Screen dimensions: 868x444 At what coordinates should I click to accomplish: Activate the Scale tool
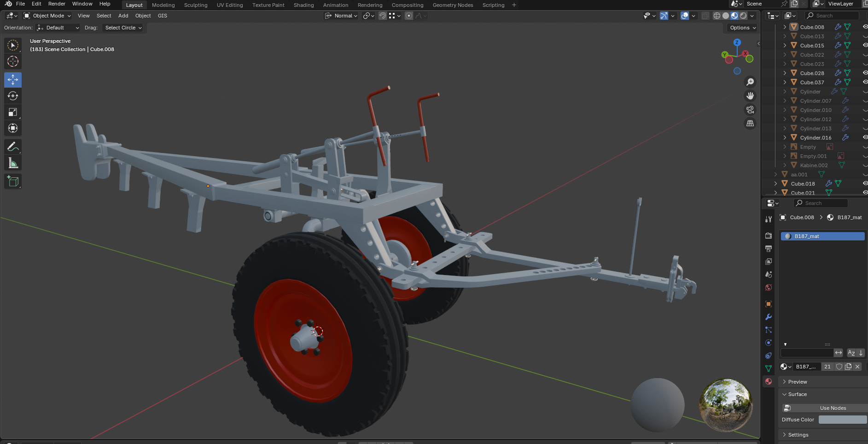click(x=13, y=112)
